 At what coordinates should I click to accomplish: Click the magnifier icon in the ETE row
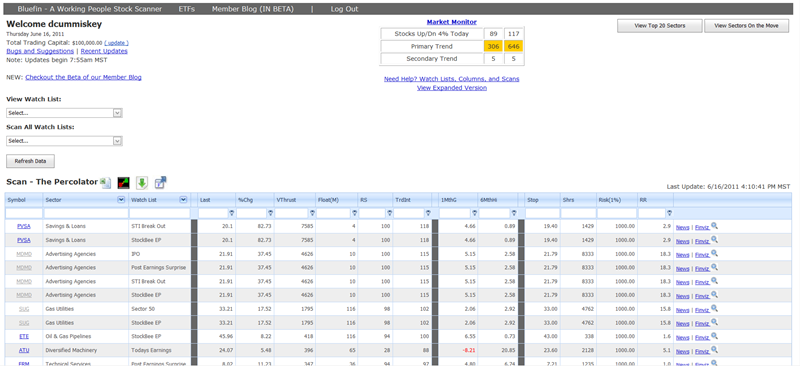714,336
